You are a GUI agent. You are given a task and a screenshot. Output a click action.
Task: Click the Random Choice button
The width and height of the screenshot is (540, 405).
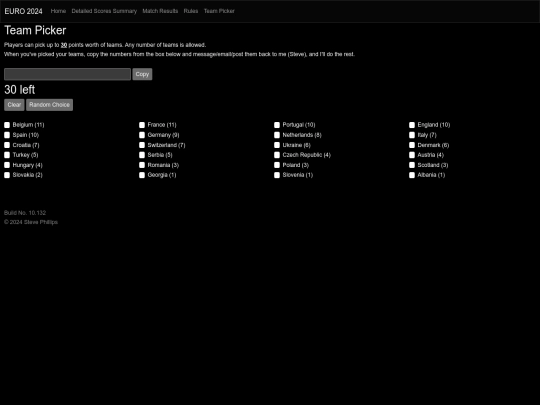[50, 105]
